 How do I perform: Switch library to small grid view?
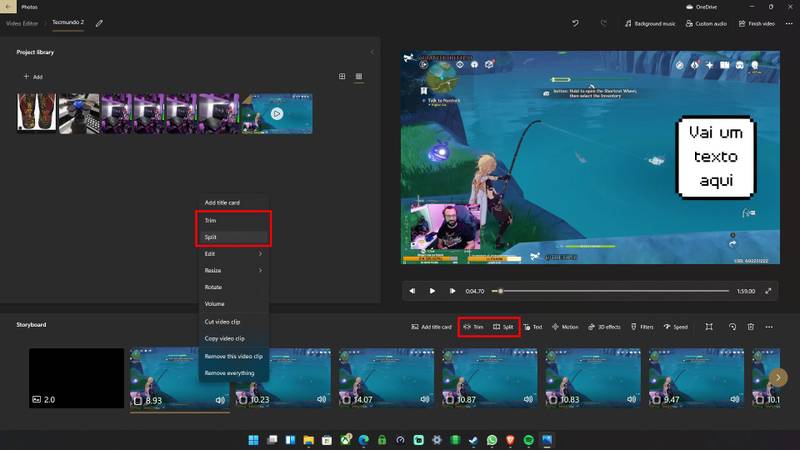359,76
